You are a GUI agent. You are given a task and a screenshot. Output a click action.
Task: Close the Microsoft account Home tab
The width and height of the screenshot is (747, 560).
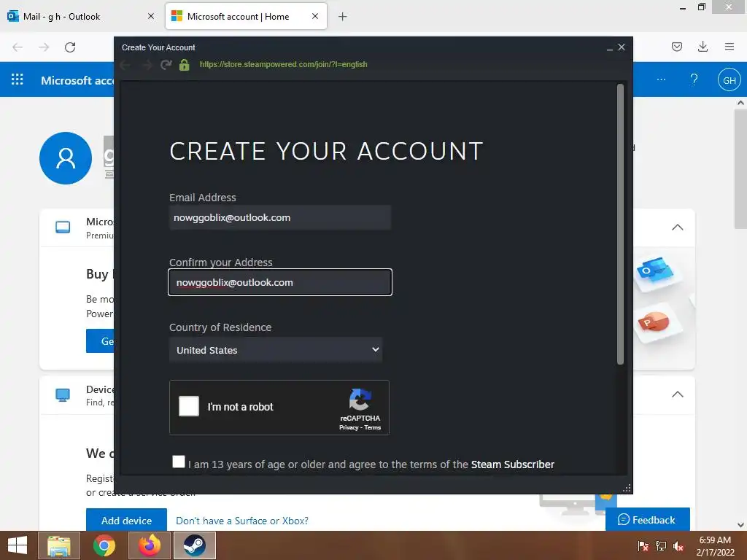[315, 16]
